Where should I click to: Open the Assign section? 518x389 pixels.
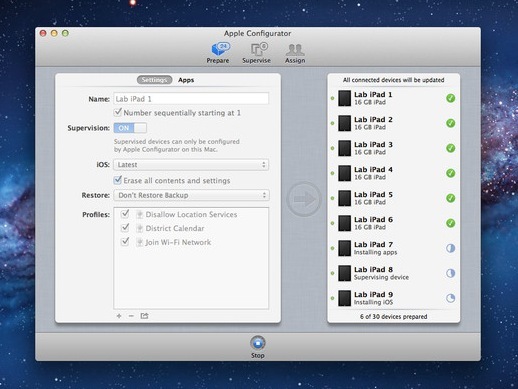click(295, 53)
